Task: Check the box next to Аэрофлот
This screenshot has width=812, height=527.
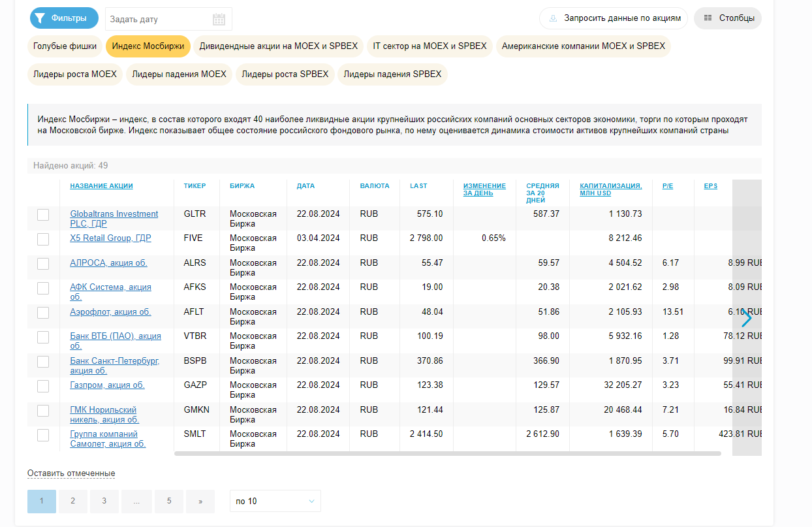Action: tap(43, 313)
